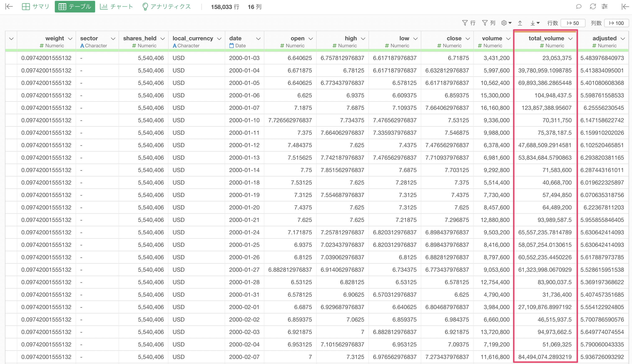Open the sliders settings icon

(604, 6)
